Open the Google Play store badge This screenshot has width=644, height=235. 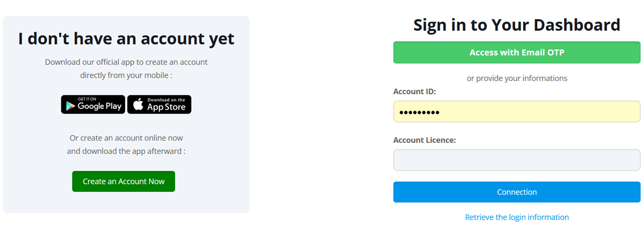tap(93, 104)
